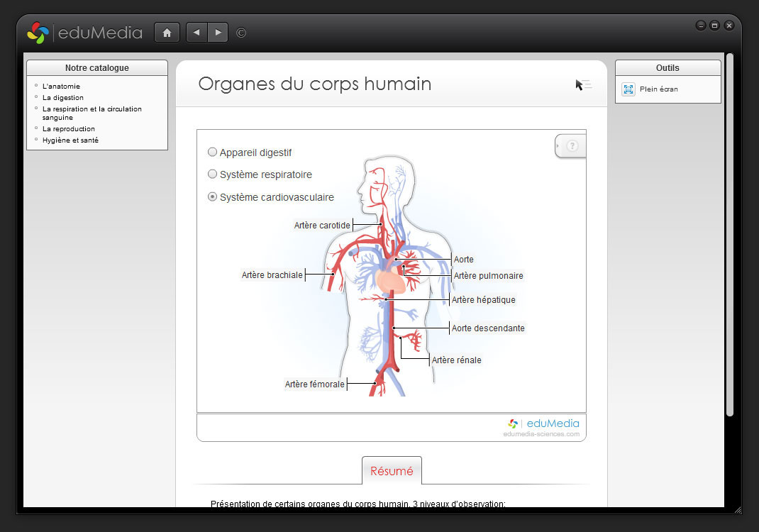
Task: Go forward with the right arrow button
Action: (218, 33)
